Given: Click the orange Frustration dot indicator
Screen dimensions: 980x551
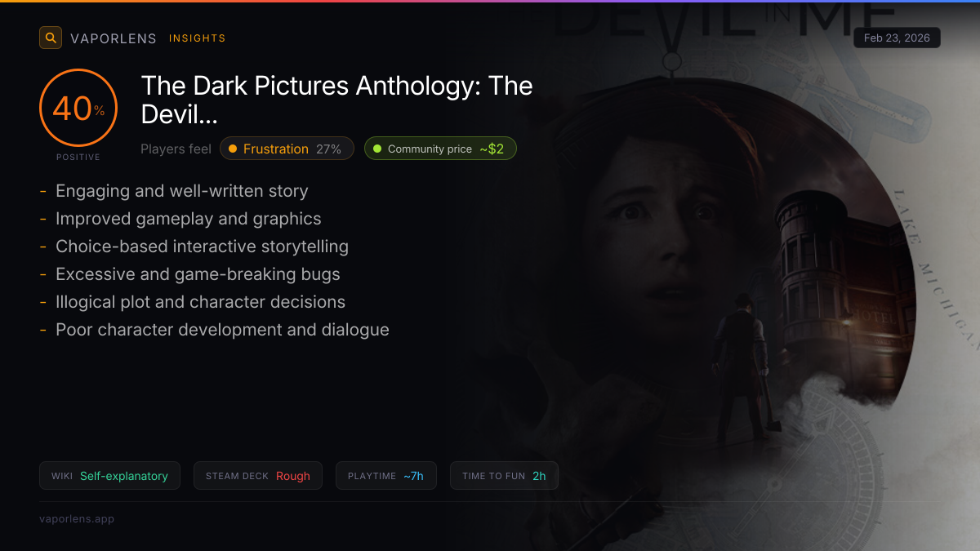Looking at the screenshot, I should tap(233, 149).
